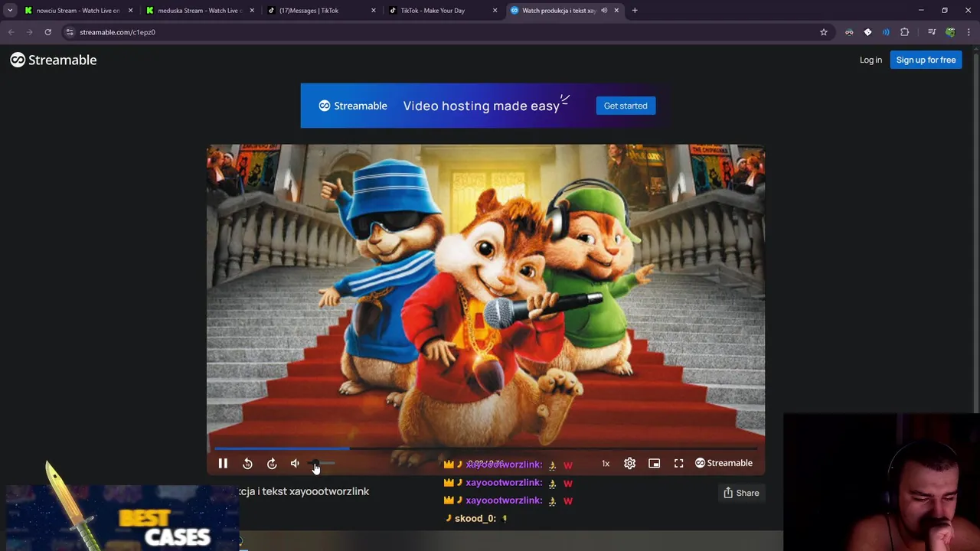Click the Streamable video hosting banner
This screenshot has width=980, height=551.
(485, 106)
